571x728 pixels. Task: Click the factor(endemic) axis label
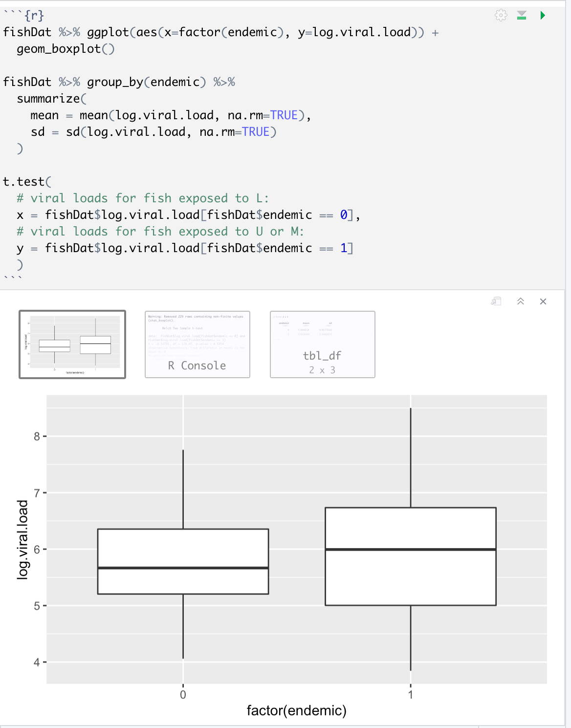pyautogui.click(x=296, y=711)
